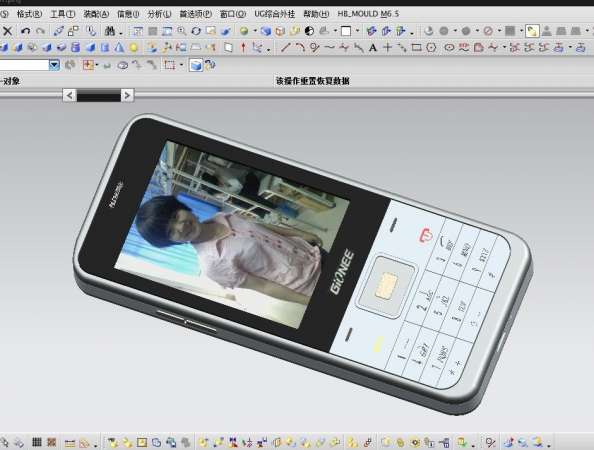The image size is (594, 450).
Task: Click the Redo arrow icon
Action: pyautogui.click(x=40, y=31)
